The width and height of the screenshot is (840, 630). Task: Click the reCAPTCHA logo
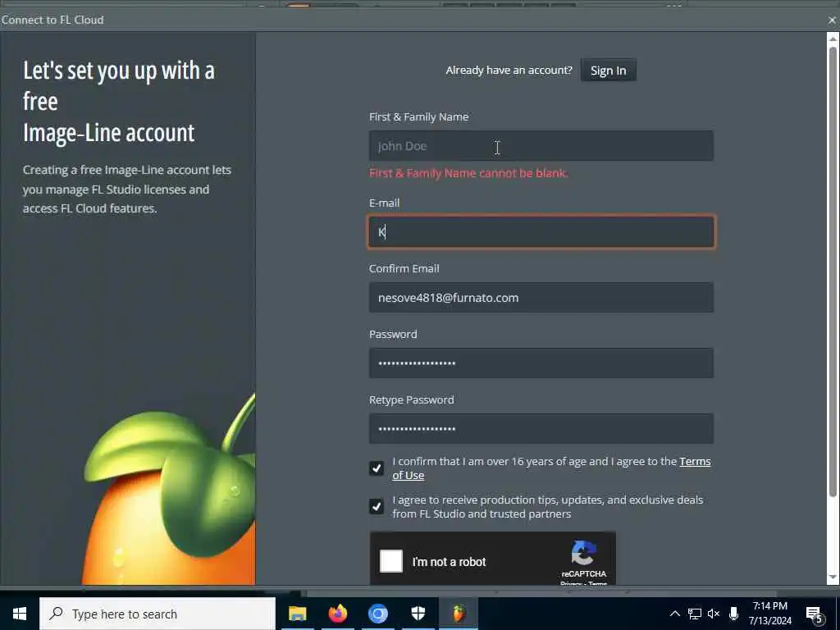pyautogui.click(x=583, y=552)
